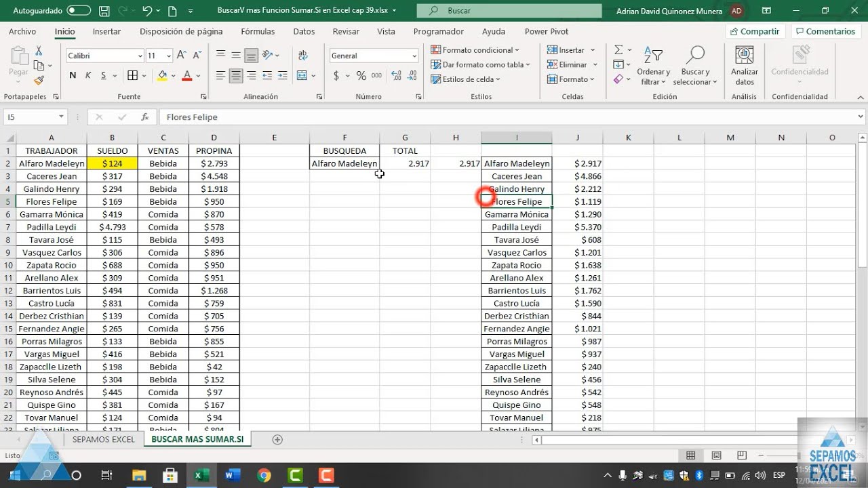Open the font size 11 dropdown

[168, 56]
